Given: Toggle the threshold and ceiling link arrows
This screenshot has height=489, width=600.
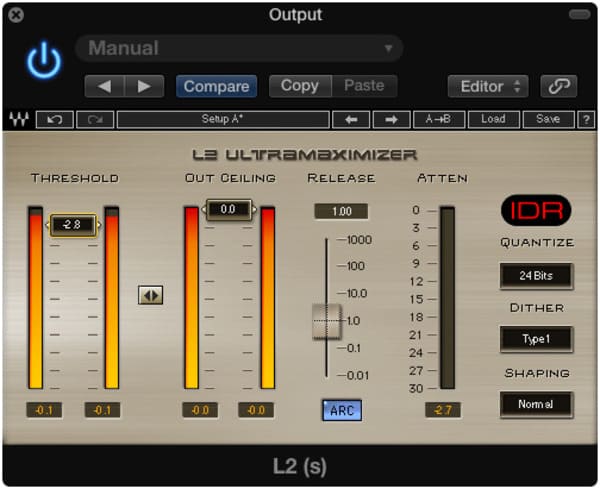Looking at the screenshot, I should pos(150,295).
